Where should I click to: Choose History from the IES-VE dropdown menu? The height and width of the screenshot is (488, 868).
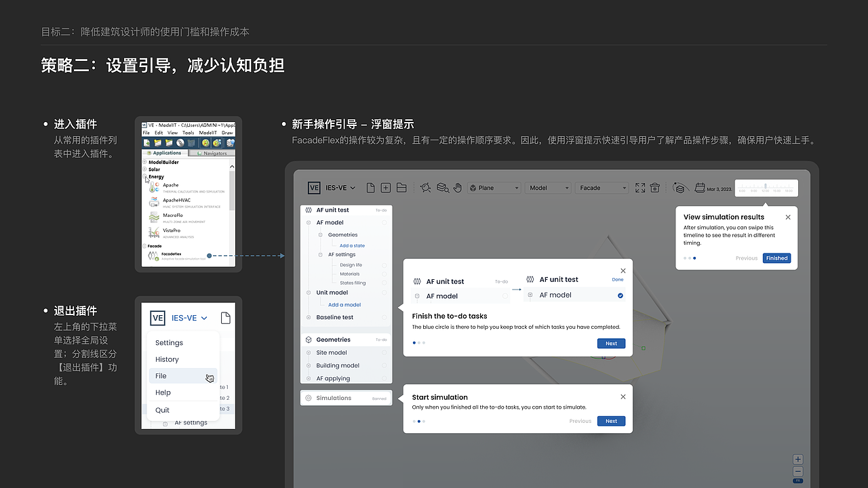167,359
